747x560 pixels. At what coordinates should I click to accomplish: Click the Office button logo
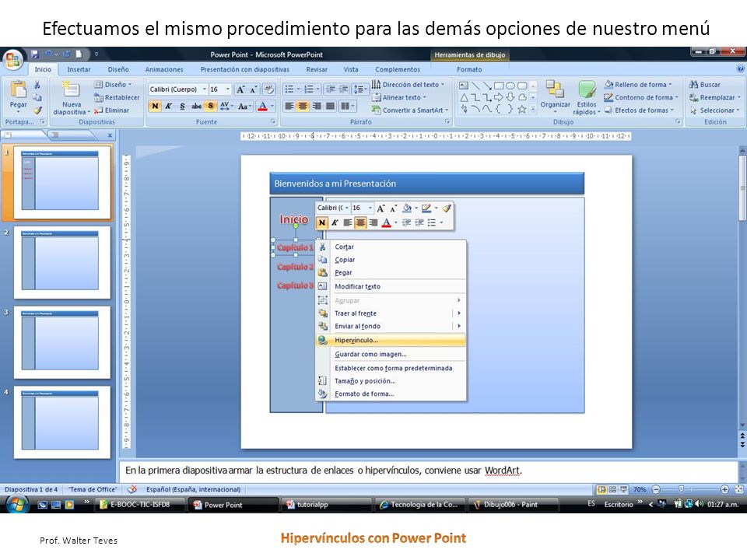[13, 60]
